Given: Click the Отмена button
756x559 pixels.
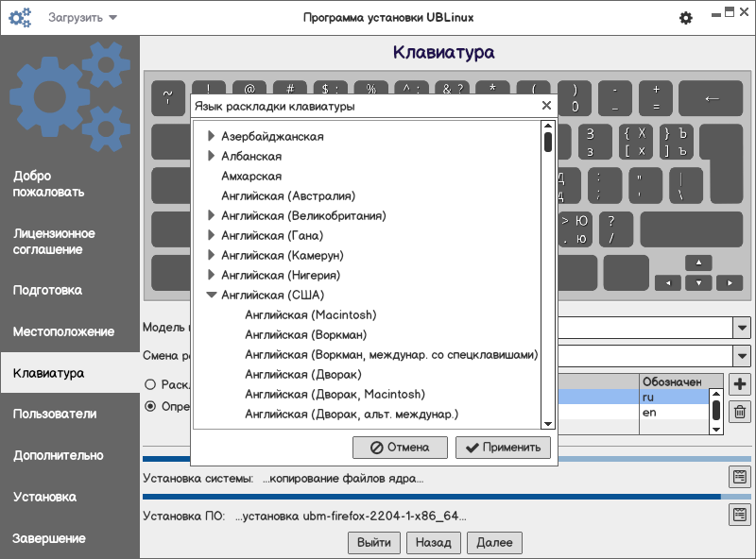Looking at the screenshot, I should pos(400,448).
